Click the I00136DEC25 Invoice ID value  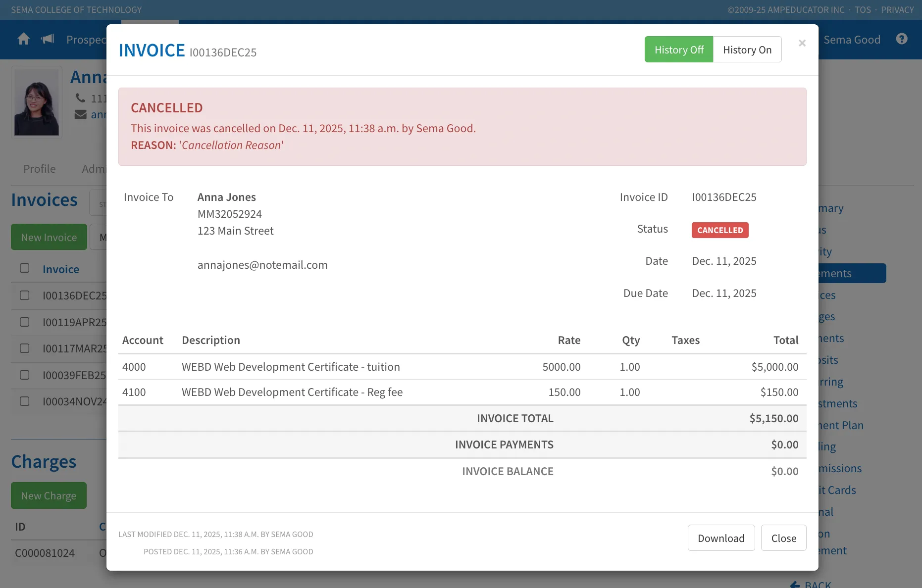point(724,197)
